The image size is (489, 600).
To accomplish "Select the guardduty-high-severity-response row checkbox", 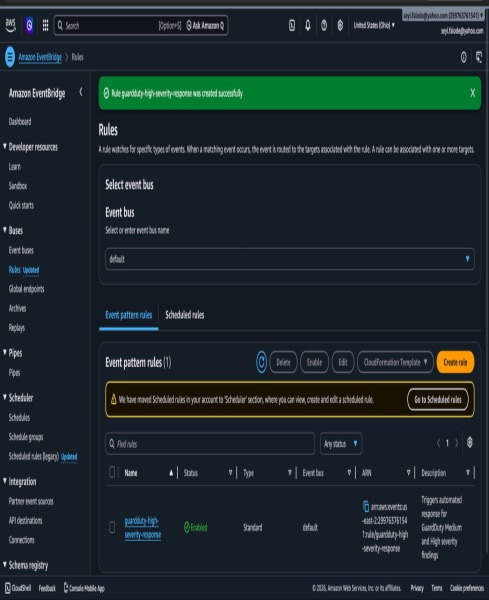I will [x=112, y=527].
